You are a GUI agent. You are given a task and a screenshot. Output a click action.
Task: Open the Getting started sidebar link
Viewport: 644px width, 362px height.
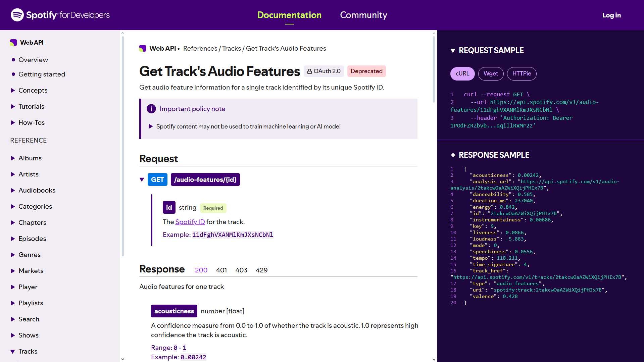[x=42, y=74]
